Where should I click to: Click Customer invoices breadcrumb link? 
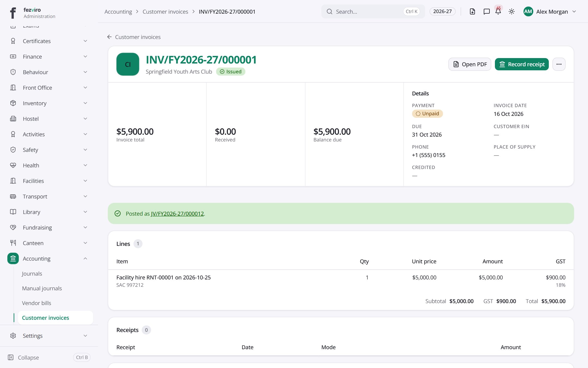click(165, 11)
